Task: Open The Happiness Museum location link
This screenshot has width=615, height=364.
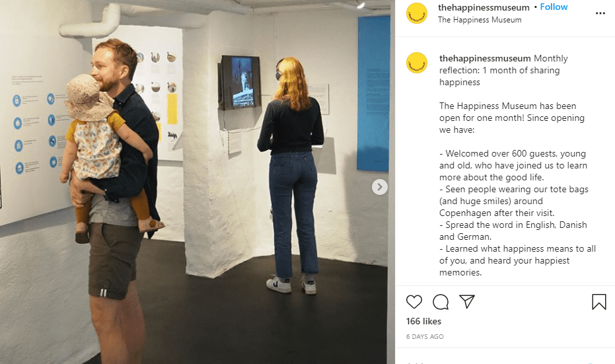Action: 480,20
